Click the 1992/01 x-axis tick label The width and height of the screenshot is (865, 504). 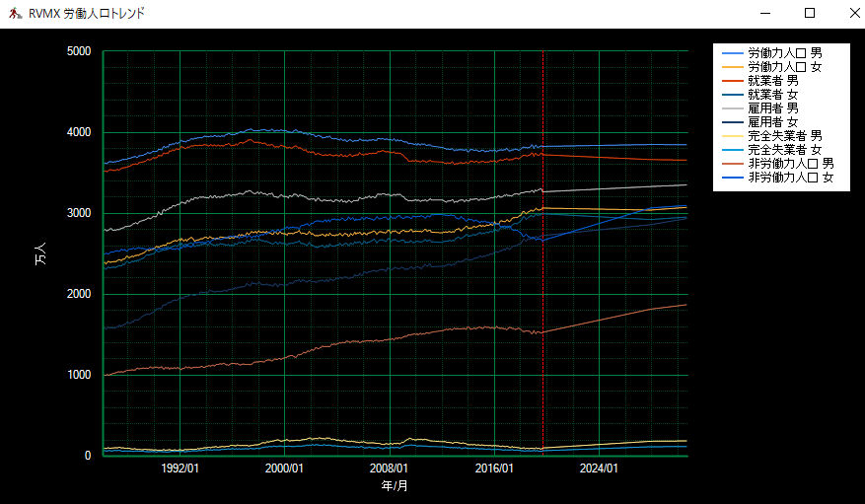(x=180, y=469)
